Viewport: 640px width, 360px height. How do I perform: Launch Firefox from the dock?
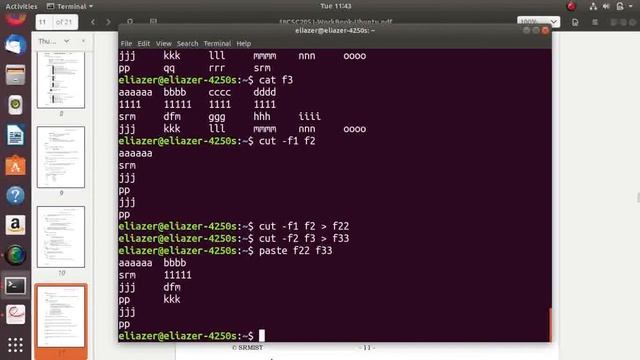click(x=16, y=19)
